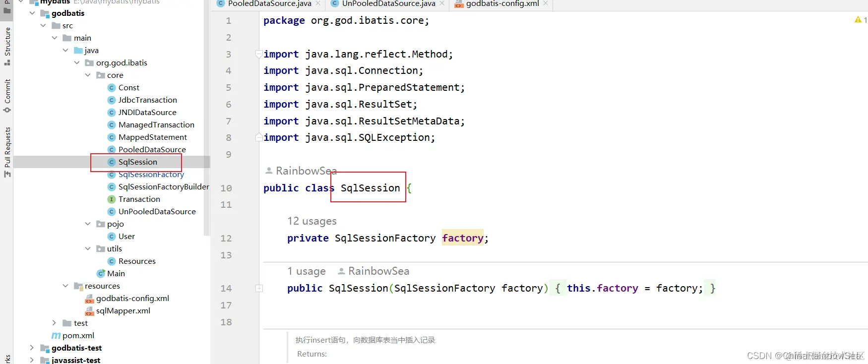Click RainbowSea author hint above constructor

tap(373, 271)
